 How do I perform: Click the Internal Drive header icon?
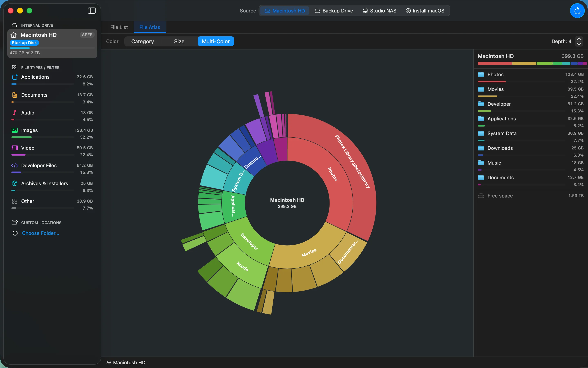pyautogui.click(x=14, y=25)
